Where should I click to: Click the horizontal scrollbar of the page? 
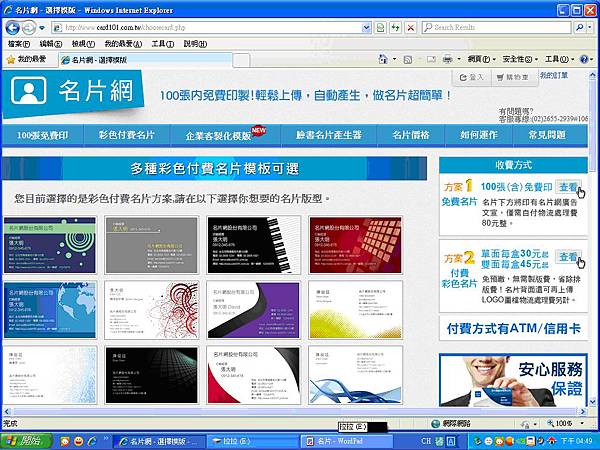click(295, 412)
